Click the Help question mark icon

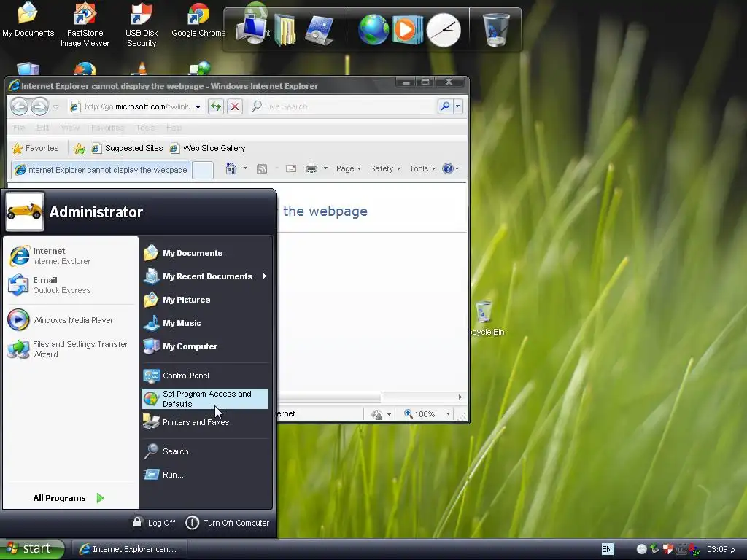[x=448, y=168]
